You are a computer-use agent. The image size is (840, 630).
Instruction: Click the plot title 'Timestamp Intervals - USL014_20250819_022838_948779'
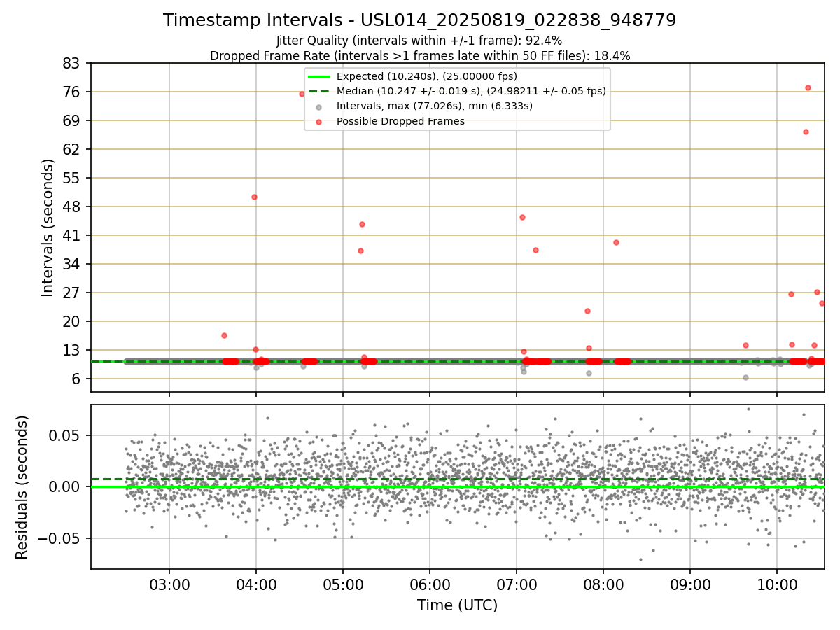tap(419, 20)
